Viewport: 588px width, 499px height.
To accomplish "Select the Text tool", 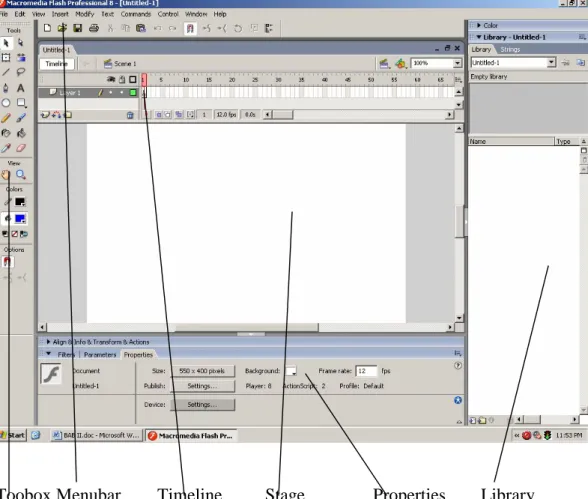I will [x=21, y=88].
